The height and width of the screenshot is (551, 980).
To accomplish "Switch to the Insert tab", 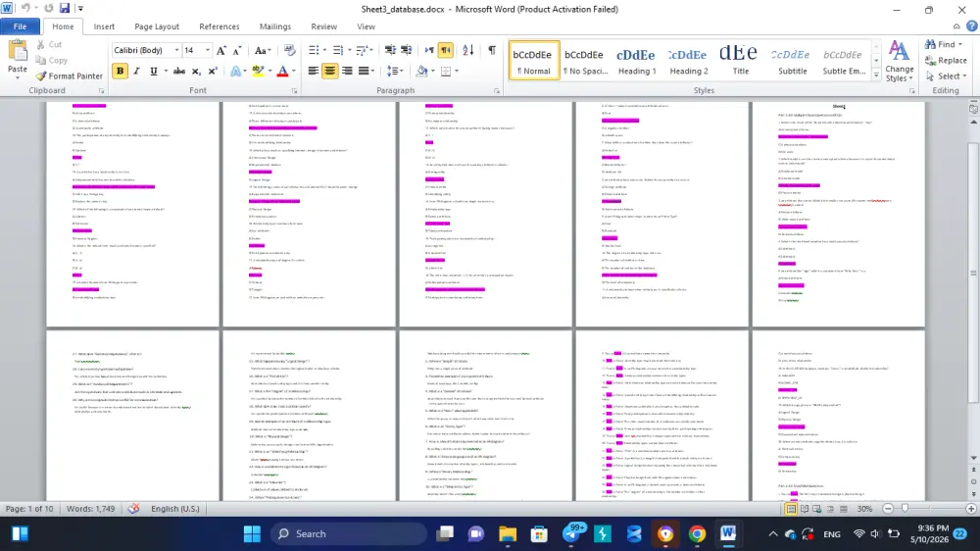I will [x=104, y=26].
